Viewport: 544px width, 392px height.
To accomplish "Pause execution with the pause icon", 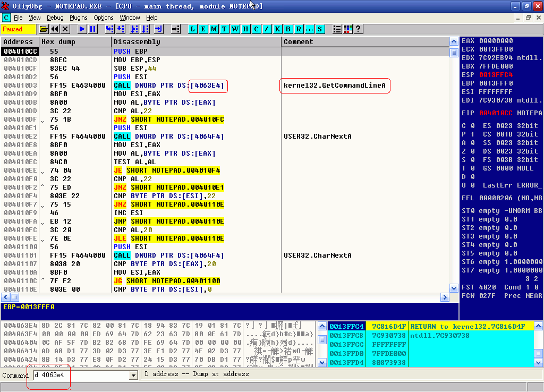I will 92,29.
